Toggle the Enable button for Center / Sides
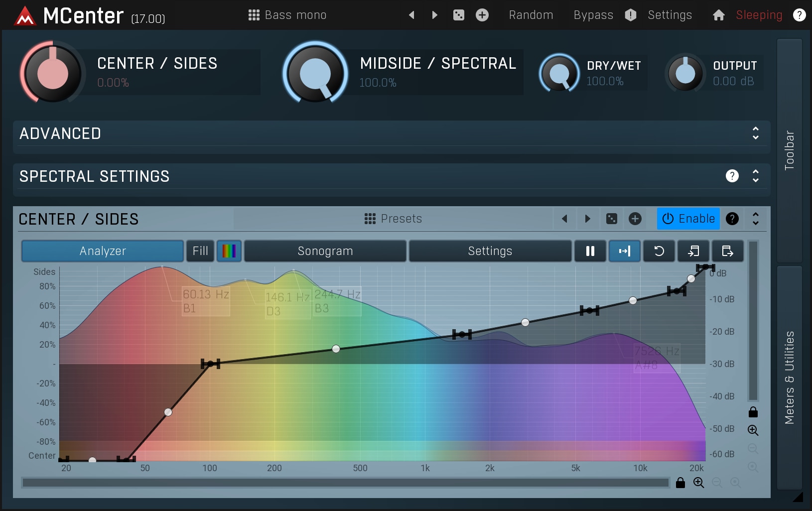Screen dimensions: 812x511 pos(688,219)
